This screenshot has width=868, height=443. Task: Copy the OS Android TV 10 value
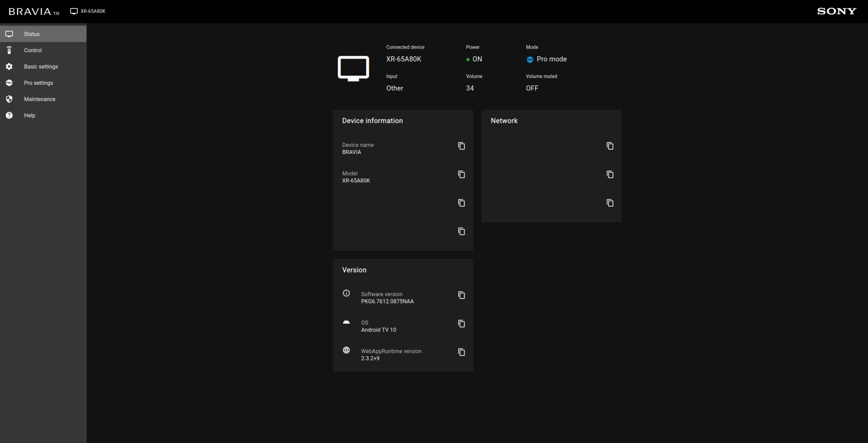[461, 324]
